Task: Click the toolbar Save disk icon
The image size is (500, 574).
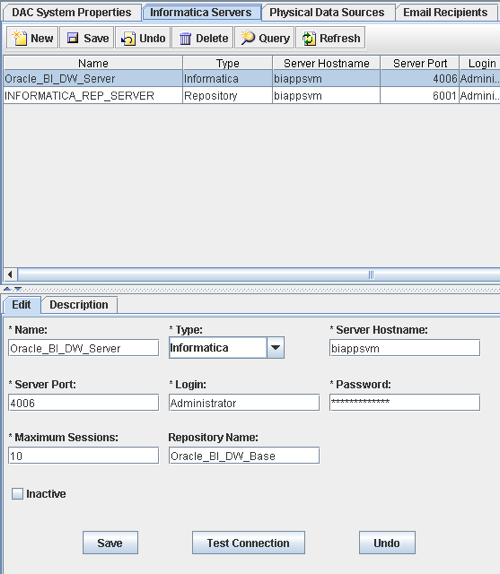Action: point(72,38)
